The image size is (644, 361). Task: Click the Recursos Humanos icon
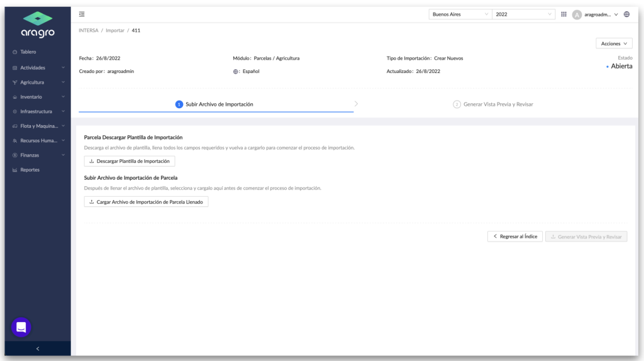click(x=15, y=141)
